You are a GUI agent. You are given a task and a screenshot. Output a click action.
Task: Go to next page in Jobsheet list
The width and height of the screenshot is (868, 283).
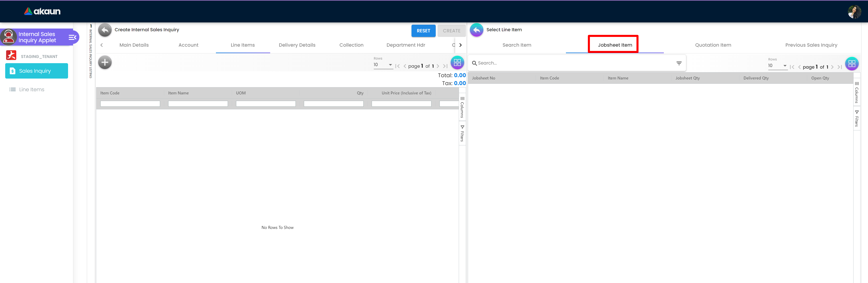[832, 67]
